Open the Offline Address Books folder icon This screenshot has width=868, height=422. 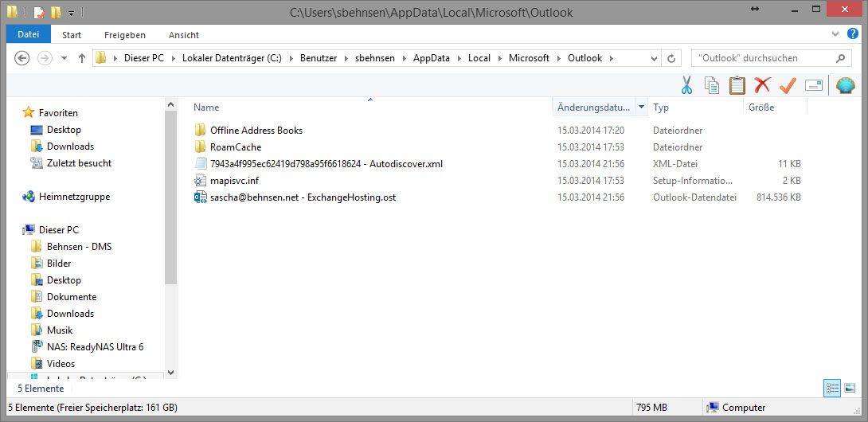[201, 130]
